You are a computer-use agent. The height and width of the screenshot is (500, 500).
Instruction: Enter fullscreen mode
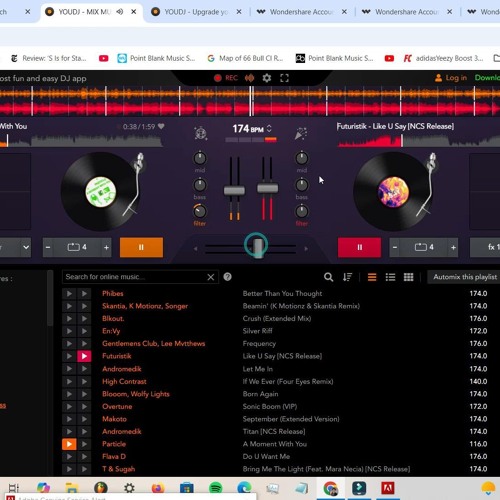click(x=284, y=78)
